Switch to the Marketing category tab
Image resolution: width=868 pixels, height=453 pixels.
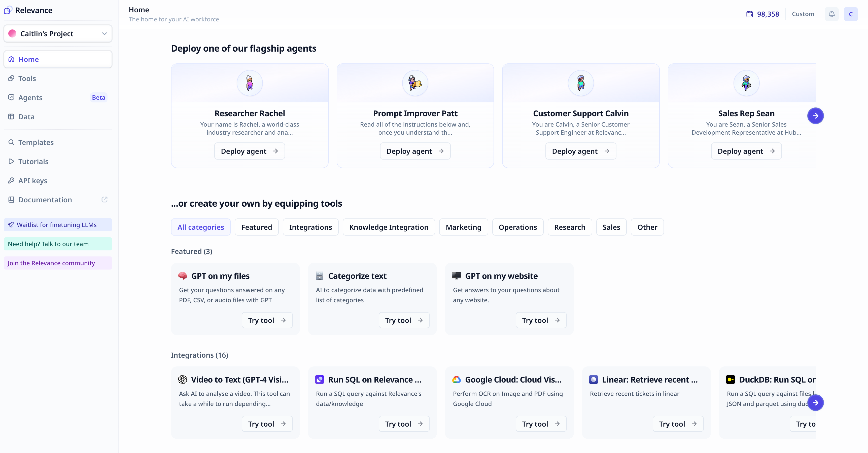coord(463,227)
